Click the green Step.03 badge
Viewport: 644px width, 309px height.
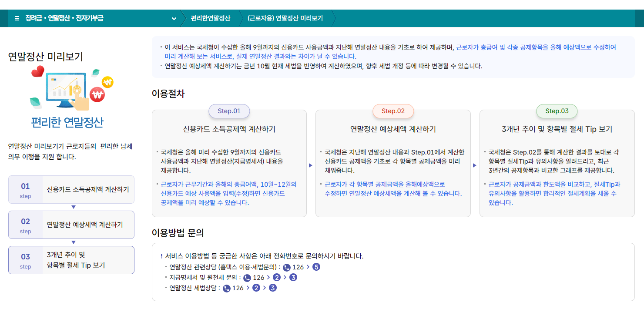click(557, 111)
